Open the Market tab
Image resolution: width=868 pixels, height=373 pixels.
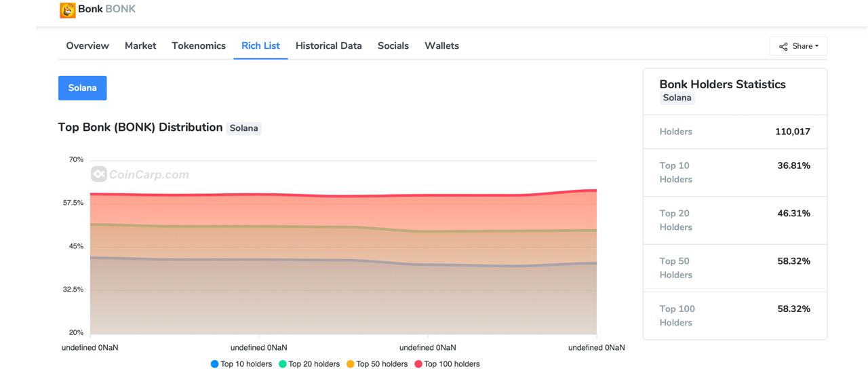coord(140,45)
